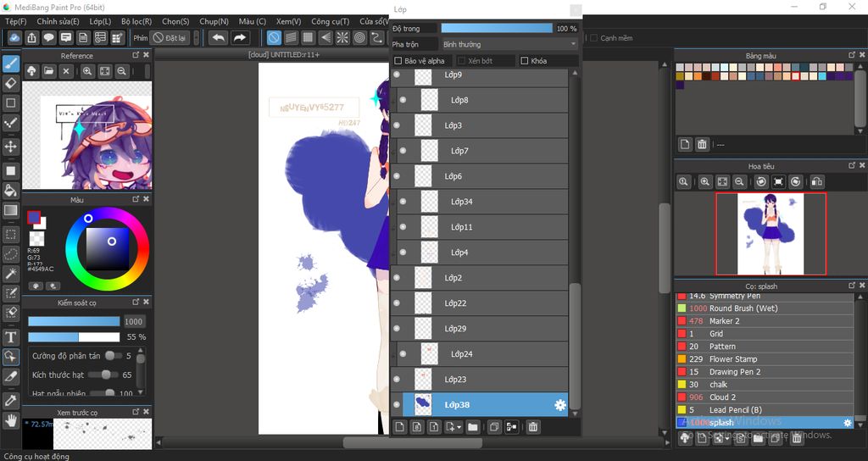Image resolution: width=868 pixels, height=461 pixels.
Task: Open the Lớp(L) menu
Action: 100,21
